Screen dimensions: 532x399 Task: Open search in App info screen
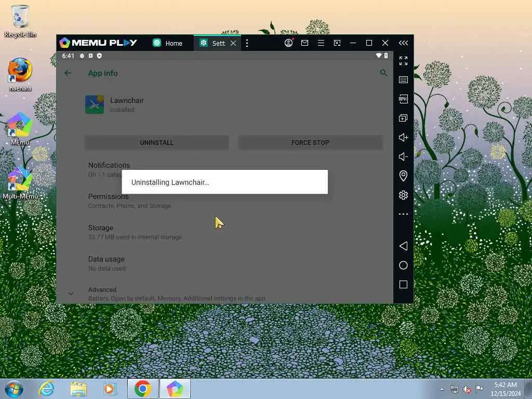point(383,73)
